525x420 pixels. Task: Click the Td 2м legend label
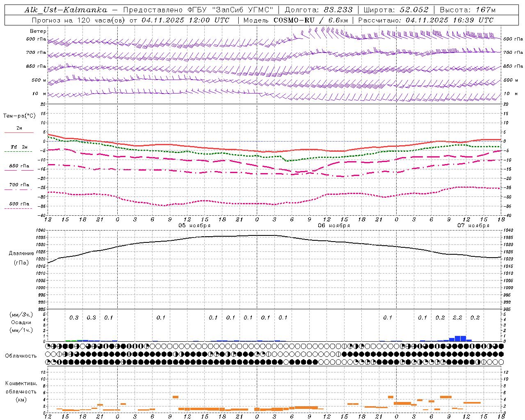pyautogui.click(x=19, y=147)
